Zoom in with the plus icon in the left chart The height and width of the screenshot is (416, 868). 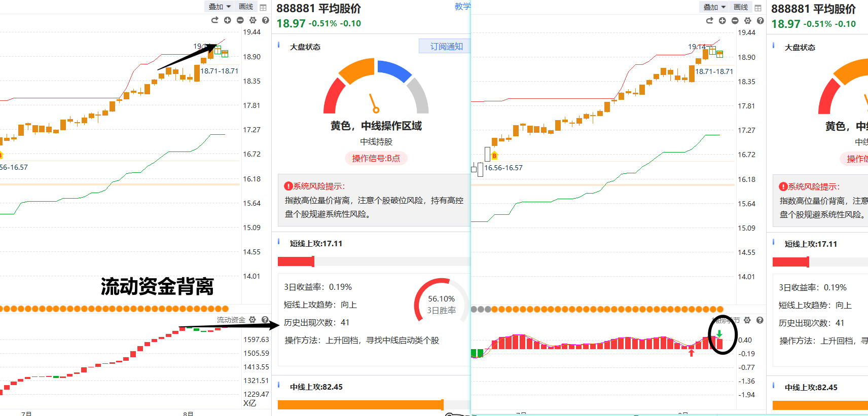pyautogui.click(x=227, y=20)
